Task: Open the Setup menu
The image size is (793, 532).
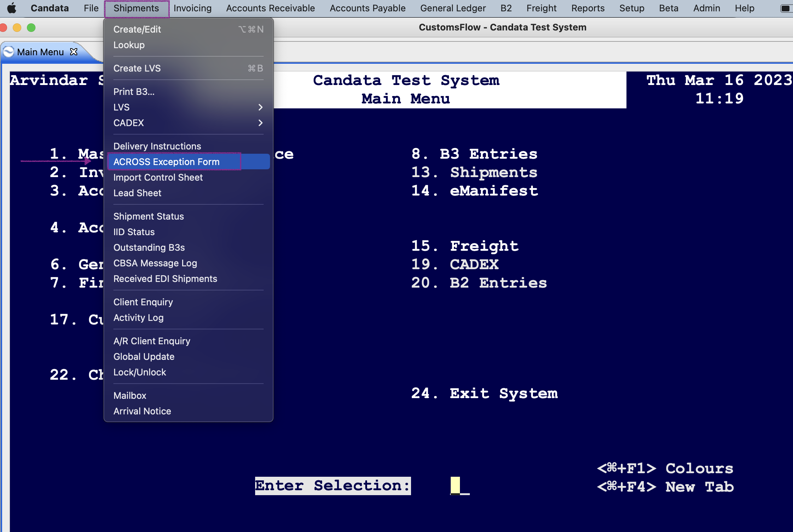Action: coord(632,8)
